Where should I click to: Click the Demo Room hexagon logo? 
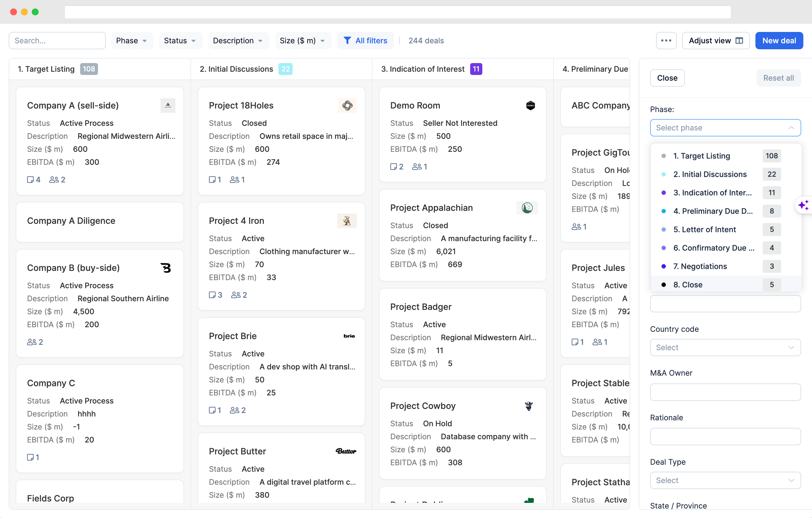tap(531, 105)
